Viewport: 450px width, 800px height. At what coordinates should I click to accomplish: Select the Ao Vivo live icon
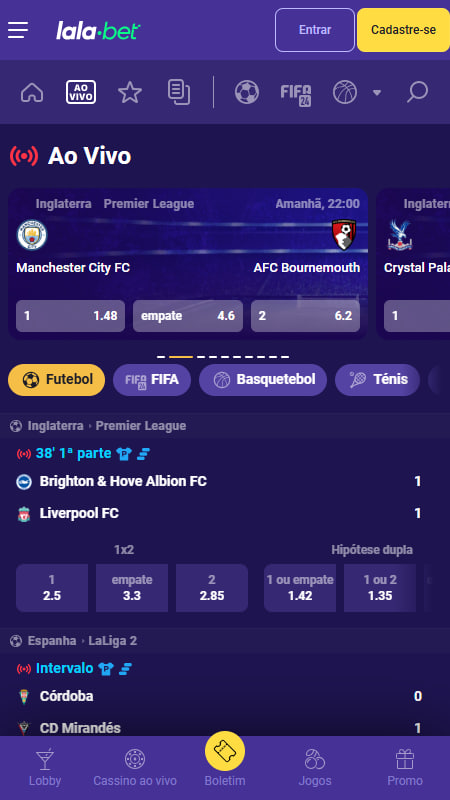tap(81, 92)
